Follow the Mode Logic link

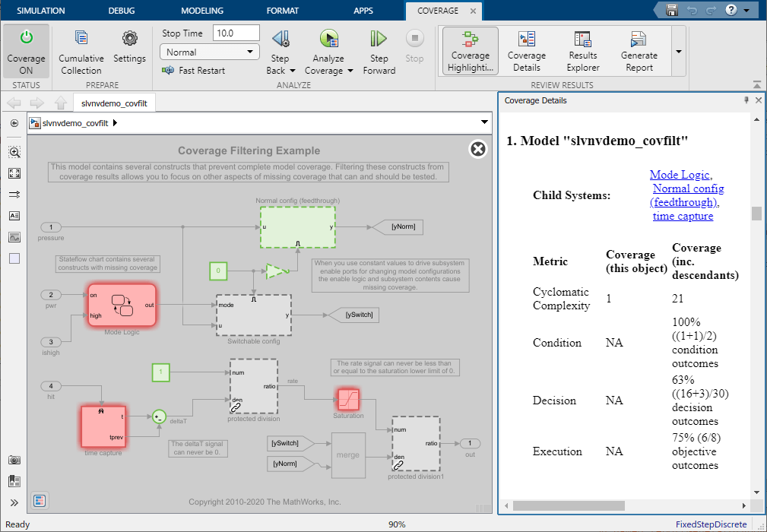click(680, 174)
